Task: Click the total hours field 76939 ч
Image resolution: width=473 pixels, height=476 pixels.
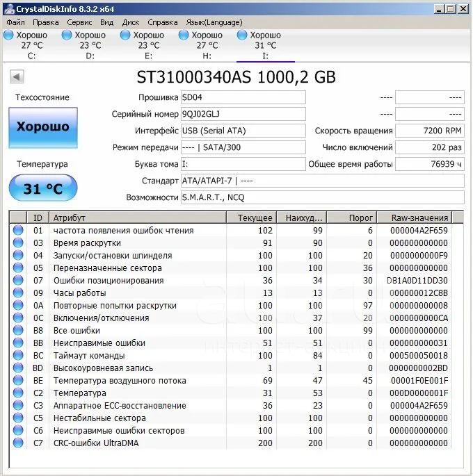Action: coord(430,164)
